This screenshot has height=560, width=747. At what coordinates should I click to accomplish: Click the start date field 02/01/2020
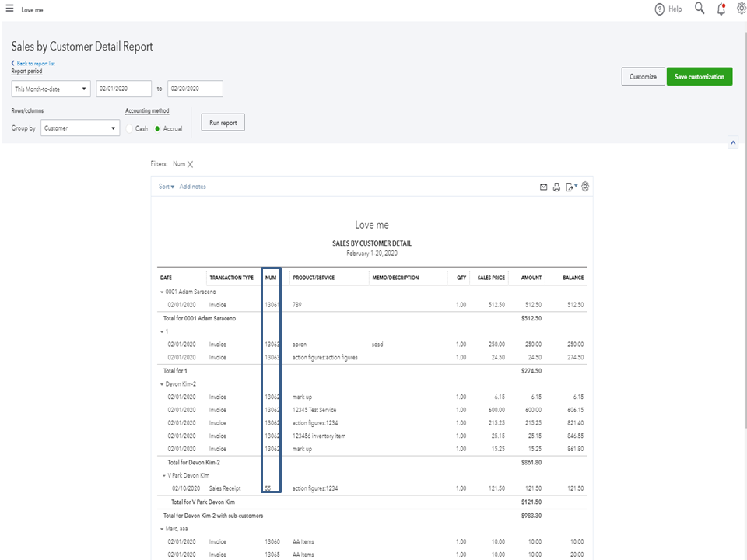point(123,89)
